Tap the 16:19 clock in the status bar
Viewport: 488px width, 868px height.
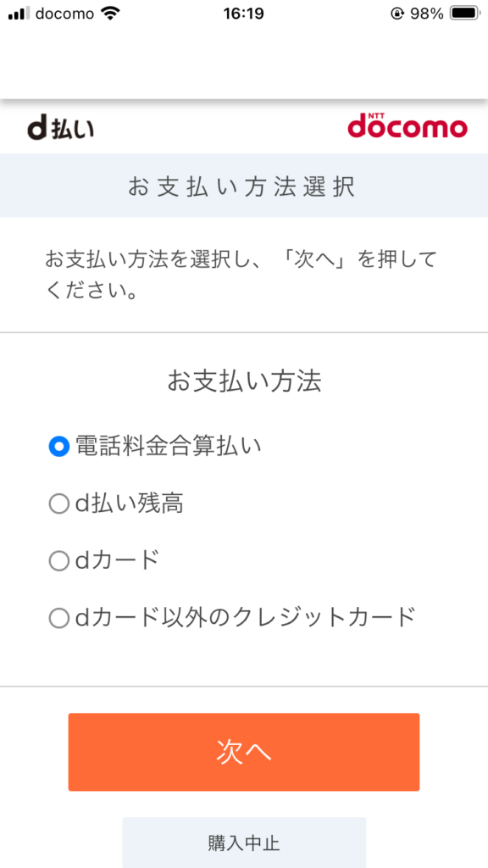pyautogui.click(x=244, y=13)
